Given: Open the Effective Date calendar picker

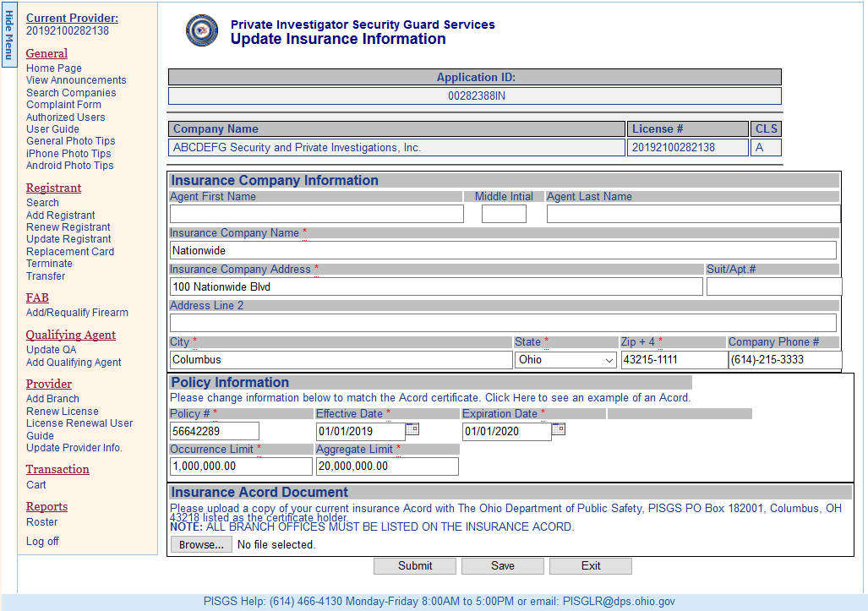Looking at the screenshot, I should point(412,429).
